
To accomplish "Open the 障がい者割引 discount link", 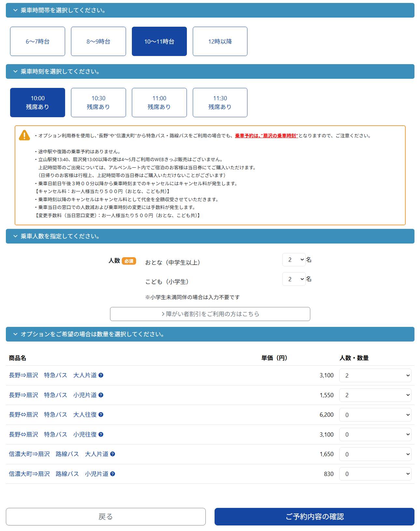I will point(210,314).
